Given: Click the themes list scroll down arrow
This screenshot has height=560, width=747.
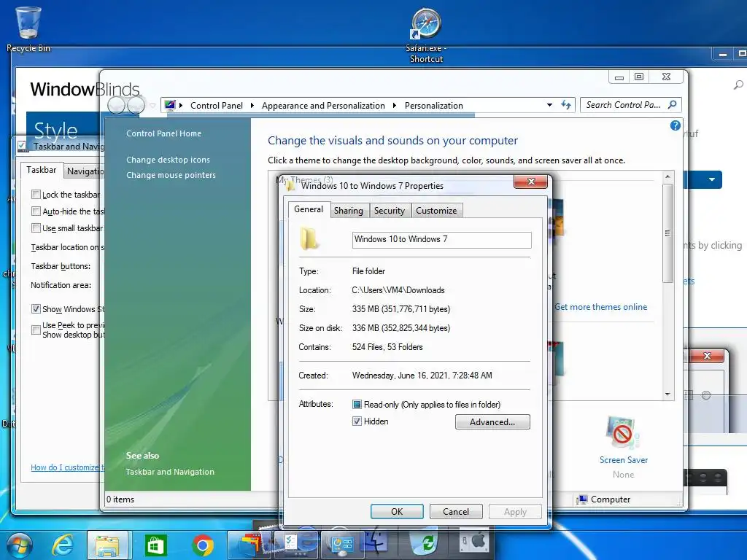Looking at the screenshot, I should coord(668,394).
